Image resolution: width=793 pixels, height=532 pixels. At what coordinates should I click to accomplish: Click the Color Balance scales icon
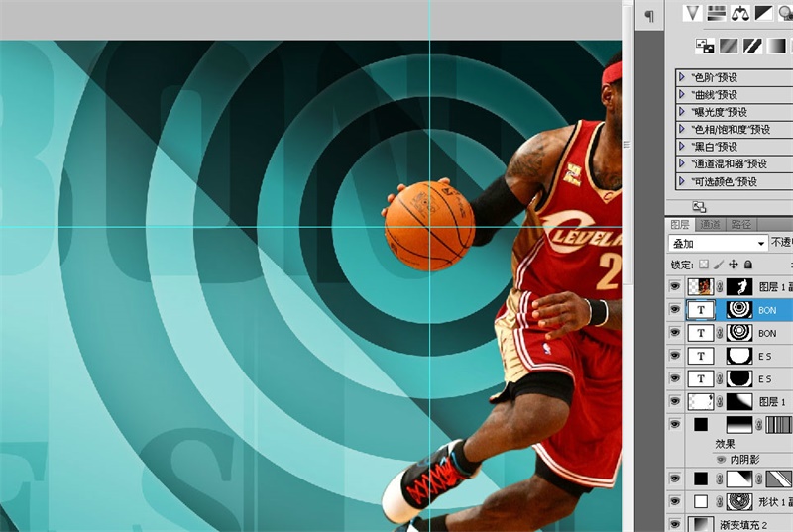[739, 12]
